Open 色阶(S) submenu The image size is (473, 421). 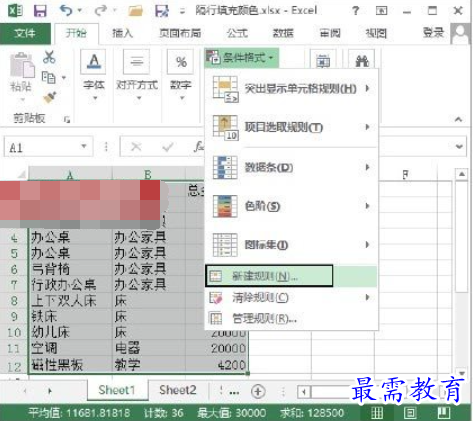pos(291,206)
